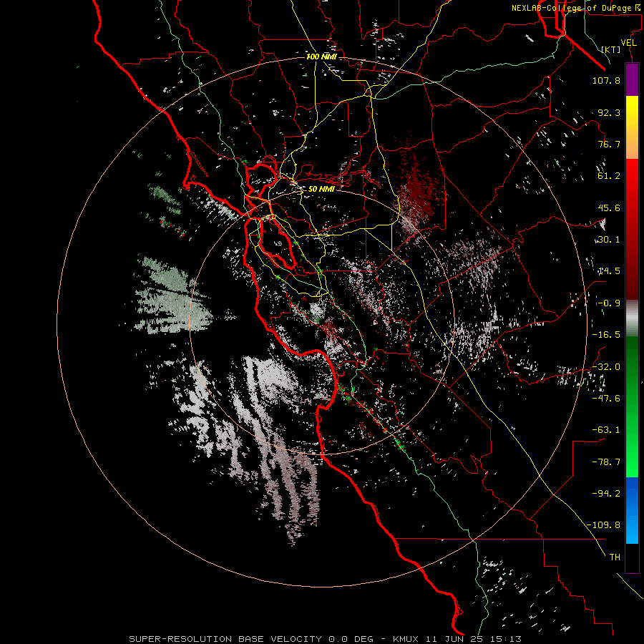Click the 61.2 velocity scale value
The width and height of the screenshot is (644, 644).
click(609, 176)
